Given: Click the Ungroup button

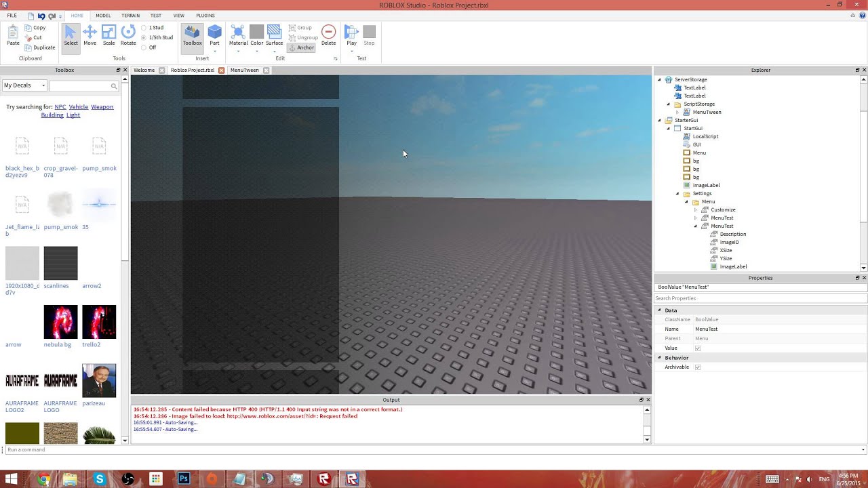Looking at the screenshot, I should pos(303,37).
